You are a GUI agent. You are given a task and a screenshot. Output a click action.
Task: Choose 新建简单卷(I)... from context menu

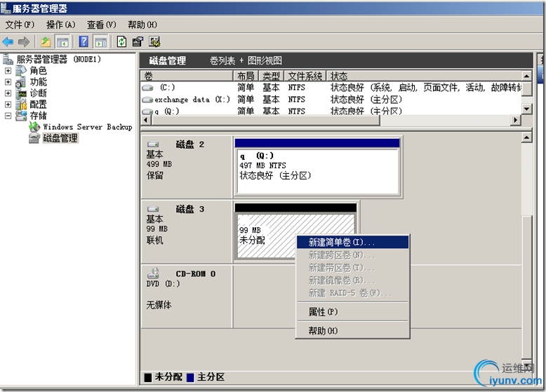[x=352, y=242]
